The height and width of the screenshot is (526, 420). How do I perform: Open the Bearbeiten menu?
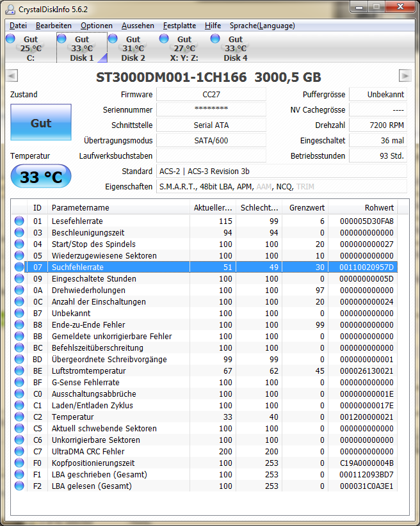[54, 26]
